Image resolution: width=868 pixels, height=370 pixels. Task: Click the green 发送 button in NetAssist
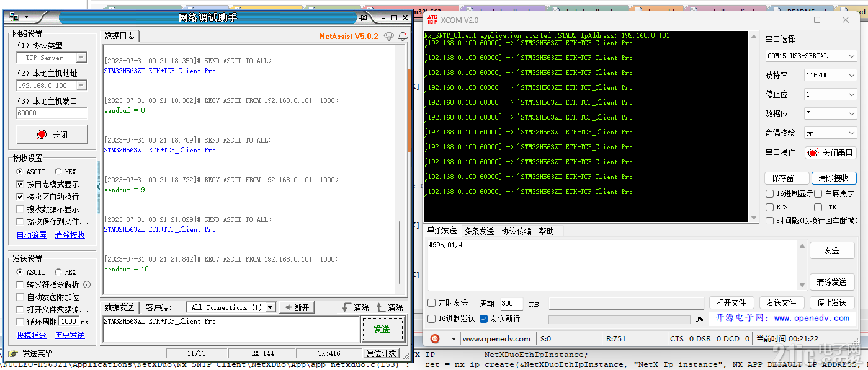[382, 329]
